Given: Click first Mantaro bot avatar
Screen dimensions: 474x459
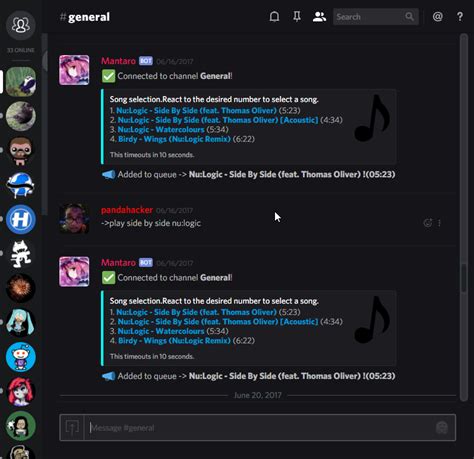Looking at the screenshot, I should coord(74,70).
